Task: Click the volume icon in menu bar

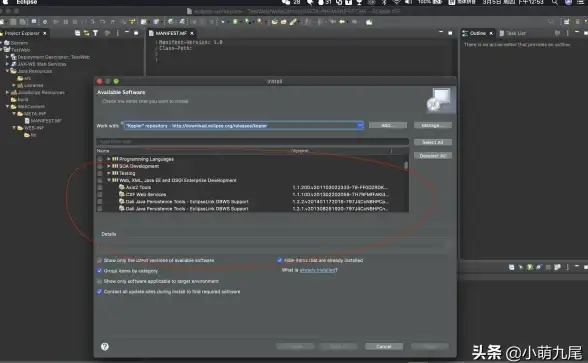Action: 409,2
